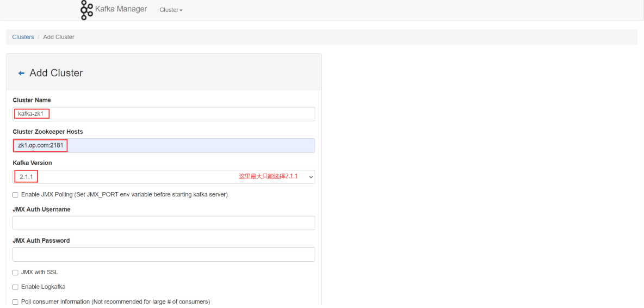Click the Kafka Manager logo icon

pyautogui.click(x=86, y=10)
